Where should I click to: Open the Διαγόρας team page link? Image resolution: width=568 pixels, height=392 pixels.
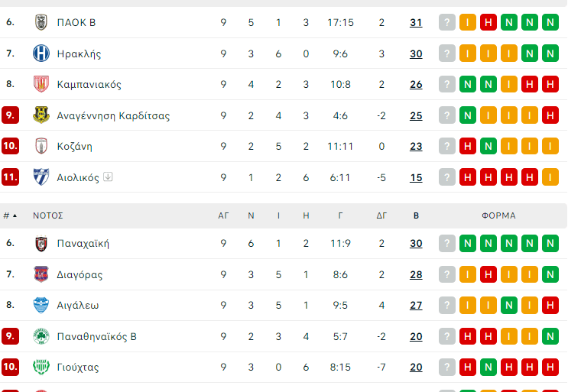[80, 274]
